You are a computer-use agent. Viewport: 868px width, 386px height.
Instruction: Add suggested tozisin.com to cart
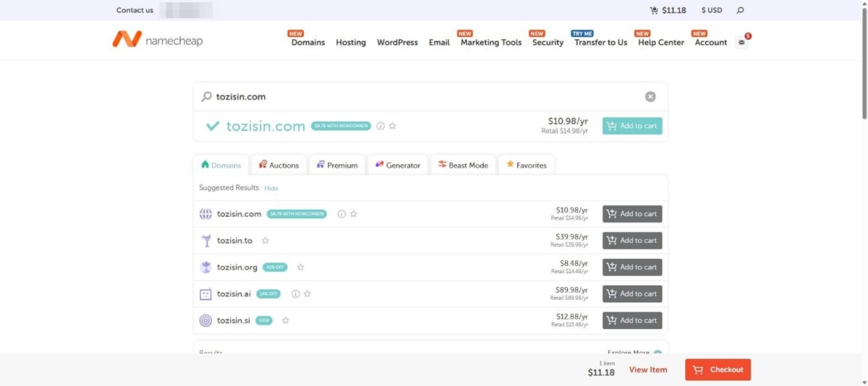click(x=632, y=214)
